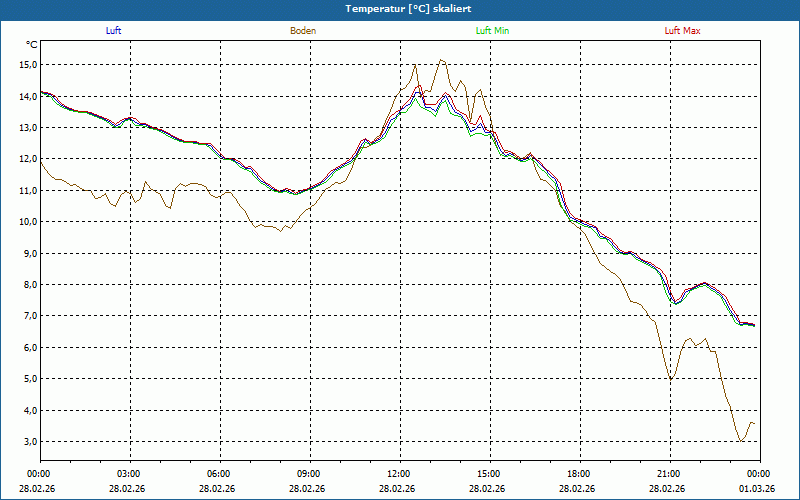Select the 10,0 y-axis value
Screen dimensions: 800x500
pos(28,222)
